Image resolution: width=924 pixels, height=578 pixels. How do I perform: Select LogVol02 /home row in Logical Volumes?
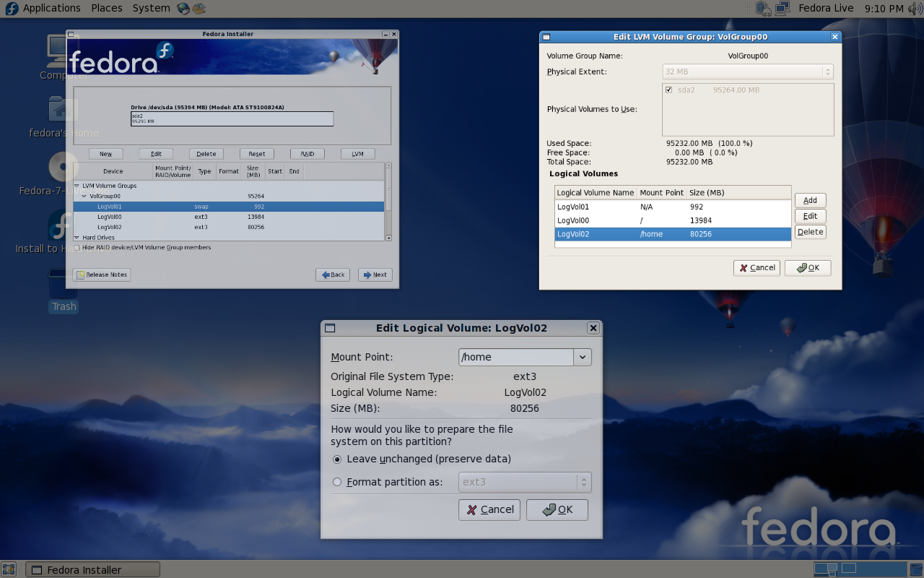tap(673, 234)
